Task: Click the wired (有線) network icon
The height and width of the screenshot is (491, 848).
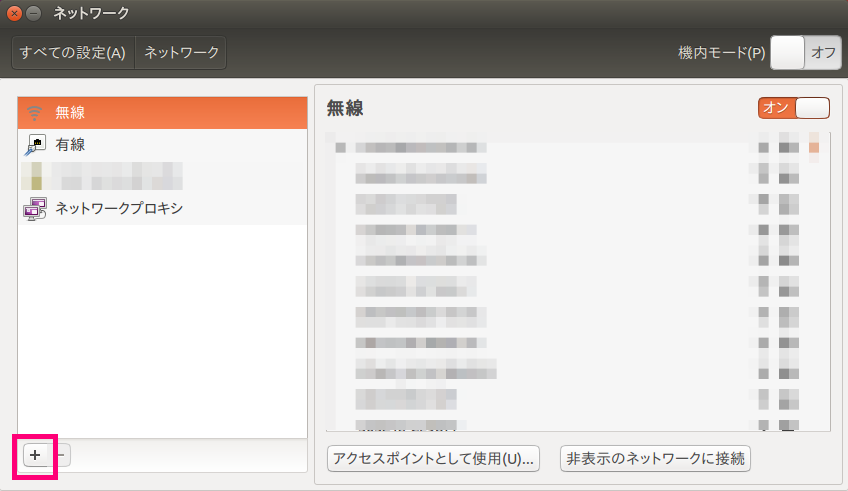Action: 35,144
